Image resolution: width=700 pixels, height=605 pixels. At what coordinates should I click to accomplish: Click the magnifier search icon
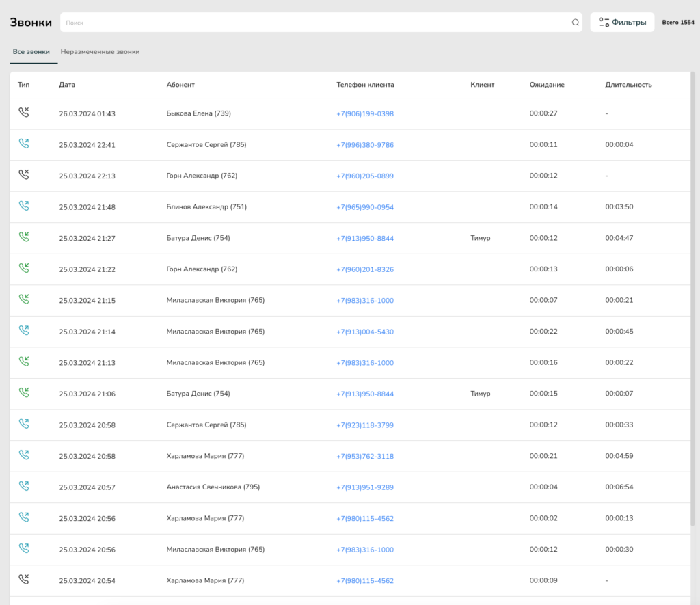click(x=575, y=23)
